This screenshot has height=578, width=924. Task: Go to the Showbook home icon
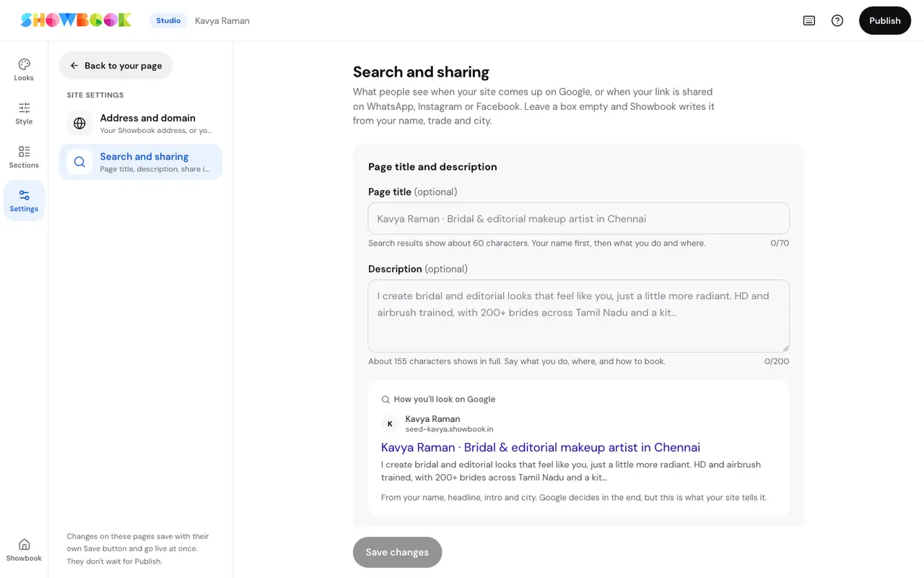[x=24, y=550]
